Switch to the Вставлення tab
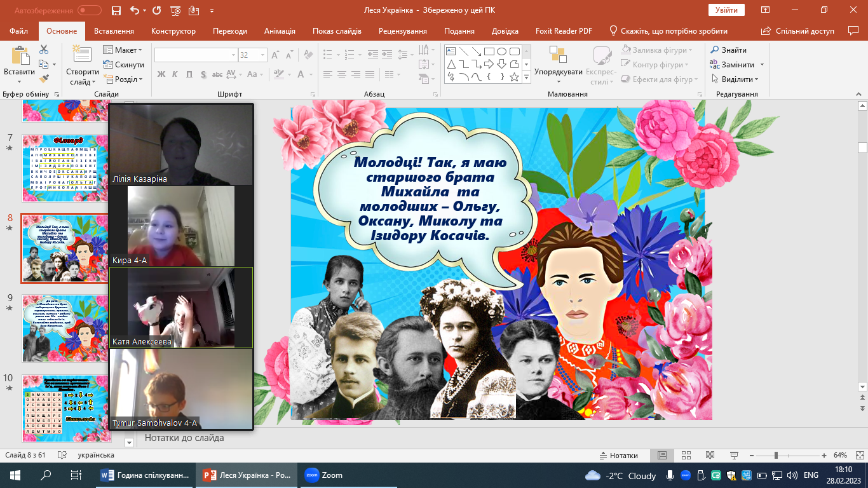Viewport: 868px width, 488px height. coord(114,30)
